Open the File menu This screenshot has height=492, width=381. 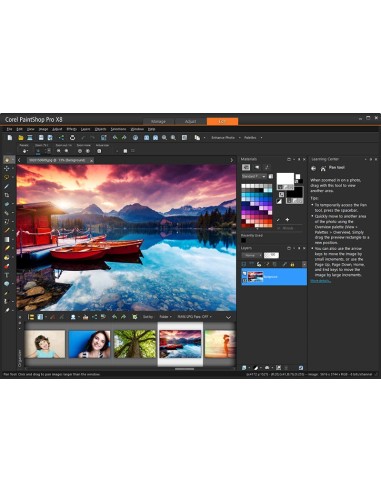tap(9, 129)
